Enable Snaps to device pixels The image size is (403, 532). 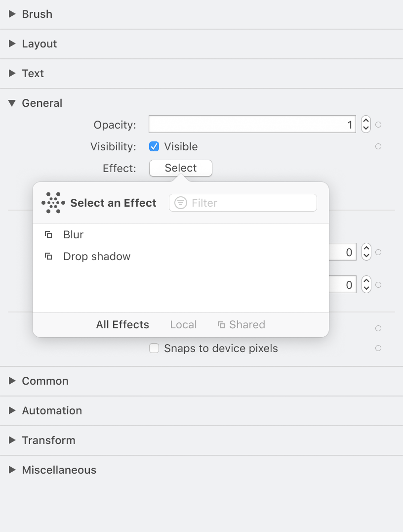point(154,348)
